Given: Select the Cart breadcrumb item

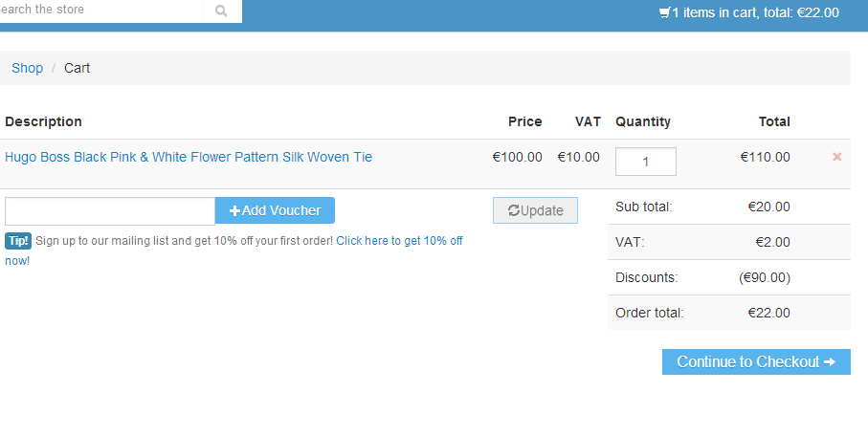Looking at the screenshot, I should [77, 68].
